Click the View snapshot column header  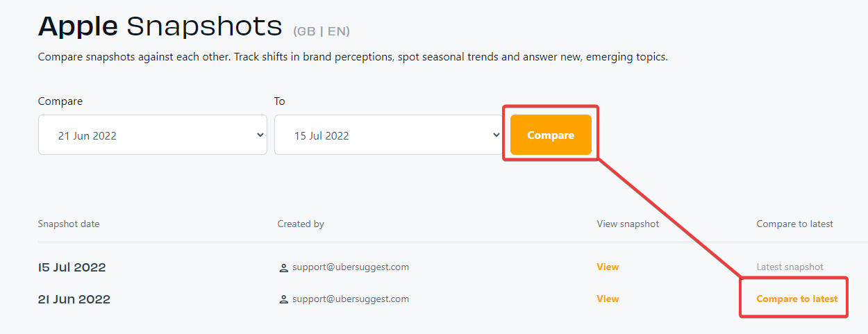point(628,224)
